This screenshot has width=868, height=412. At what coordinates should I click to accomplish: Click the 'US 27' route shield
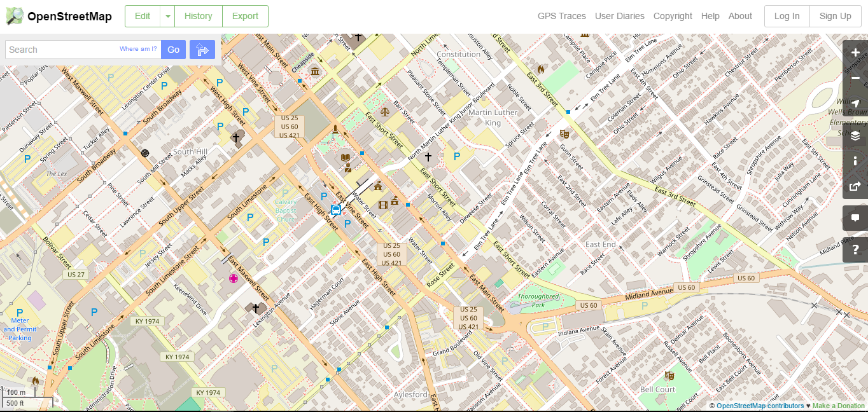click(76, 274)
